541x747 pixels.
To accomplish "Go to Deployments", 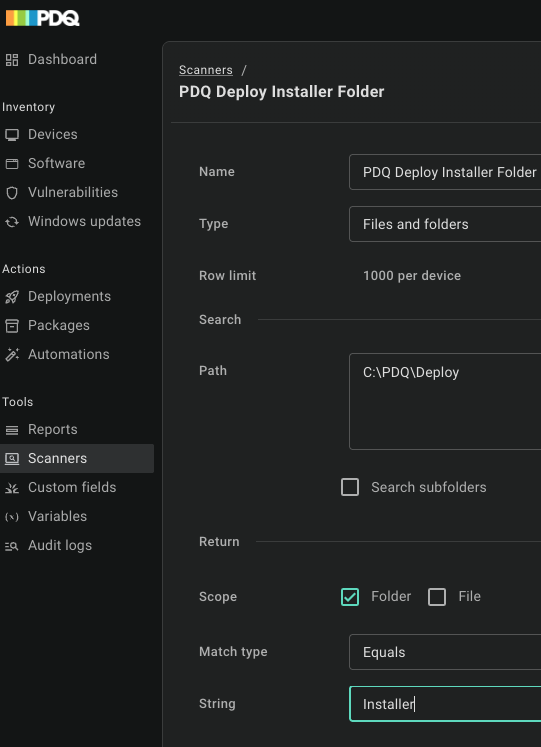I will [70, 296].
